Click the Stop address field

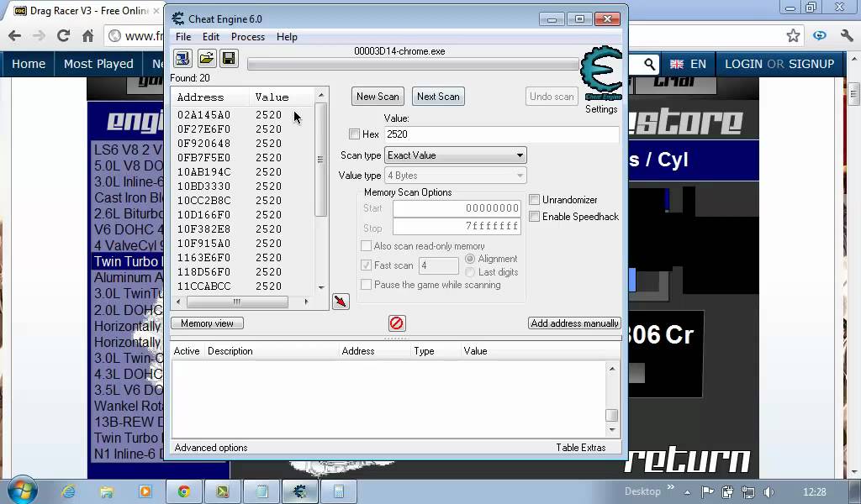tap(457, 226)
